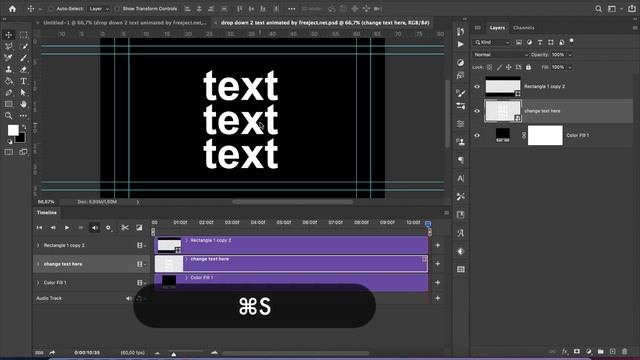Image resolution: width=640 pixels, height=360 pixels.
Task: Select the Clone Stamp tool
Action: pos(9,69)
